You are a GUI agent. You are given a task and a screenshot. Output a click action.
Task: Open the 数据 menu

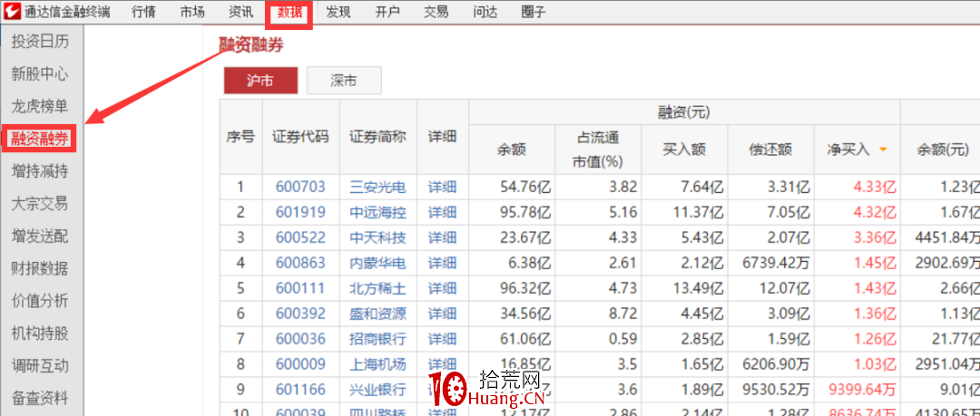289,12
